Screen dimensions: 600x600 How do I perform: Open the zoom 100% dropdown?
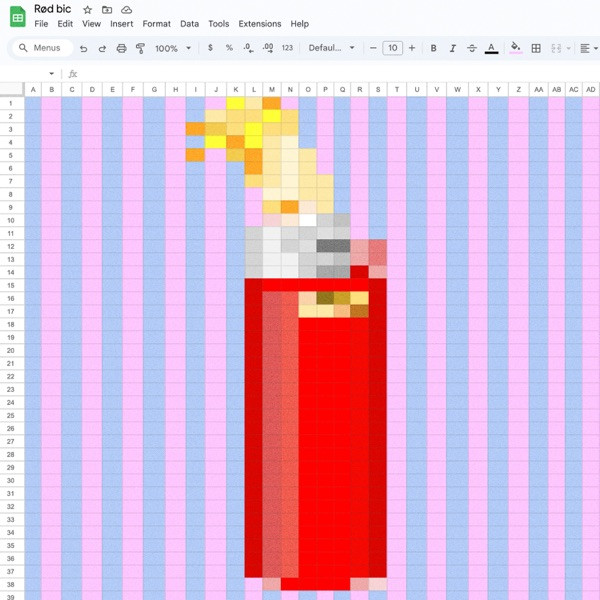173,48
